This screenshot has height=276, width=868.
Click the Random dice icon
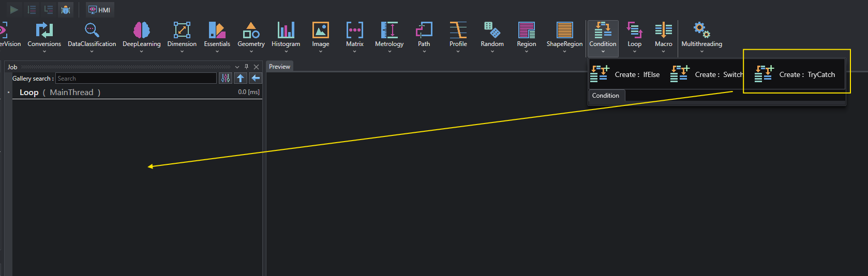coord(492,30)
